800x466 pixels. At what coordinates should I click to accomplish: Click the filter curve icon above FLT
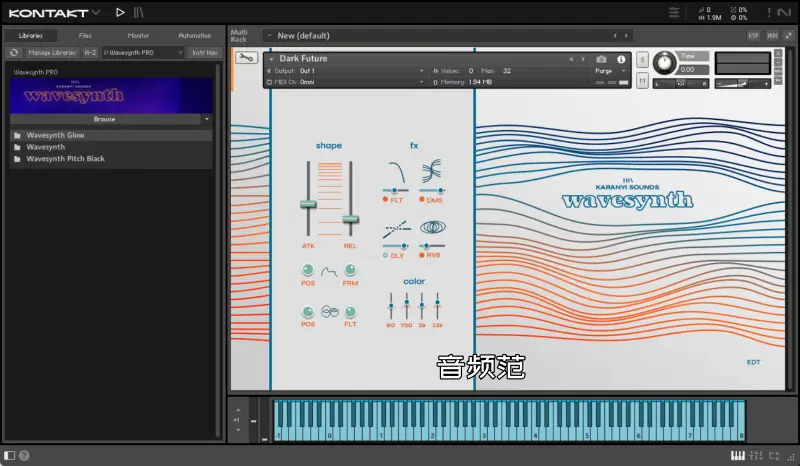(396, 172)
